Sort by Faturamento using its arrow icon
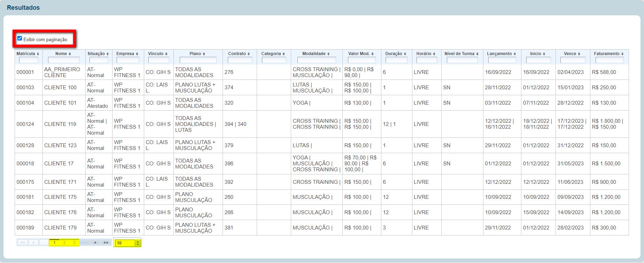This screenshot has height=263, width=644. [x=622, y=54]
